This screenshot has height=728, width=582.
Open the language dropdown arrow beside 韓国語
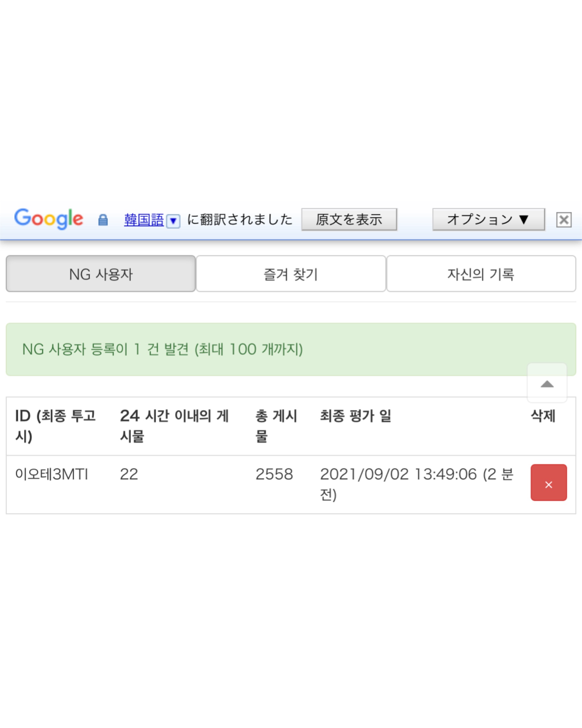(173, 221)
